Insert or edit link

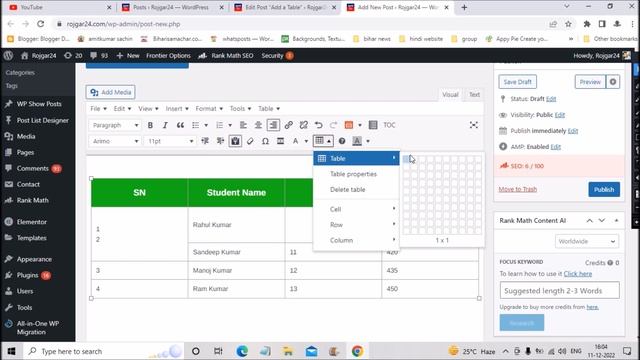pos(289,125)
